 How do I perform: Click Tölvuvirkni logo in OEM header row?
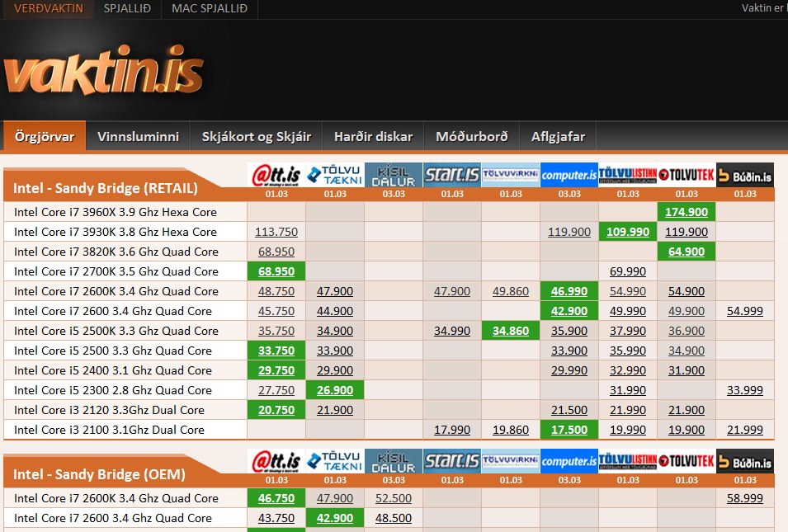(x=511, y=461)
